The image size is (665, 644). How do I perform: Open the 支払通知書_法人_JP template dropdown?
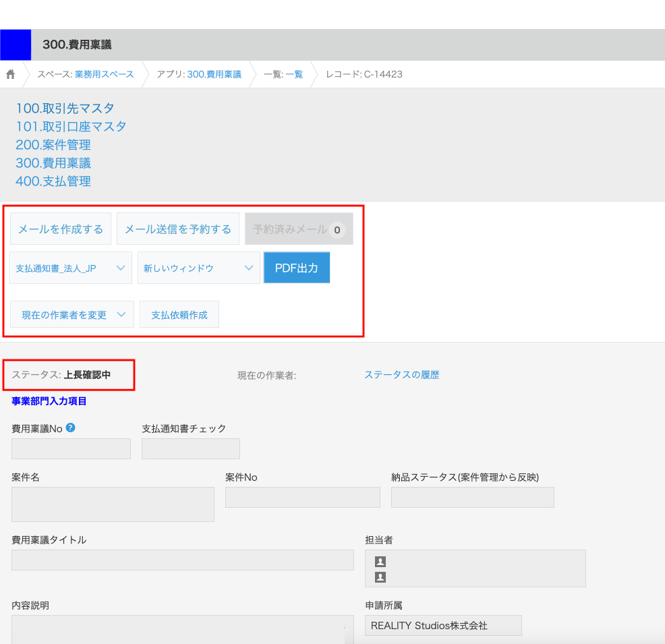[71, 268]
